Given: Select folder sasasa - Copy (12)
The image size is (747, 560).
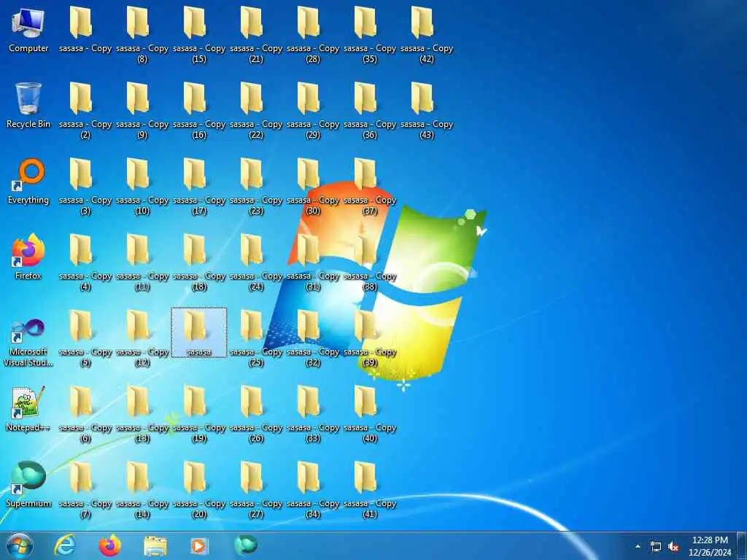Looking at the screenshot, I should (142, 338).
